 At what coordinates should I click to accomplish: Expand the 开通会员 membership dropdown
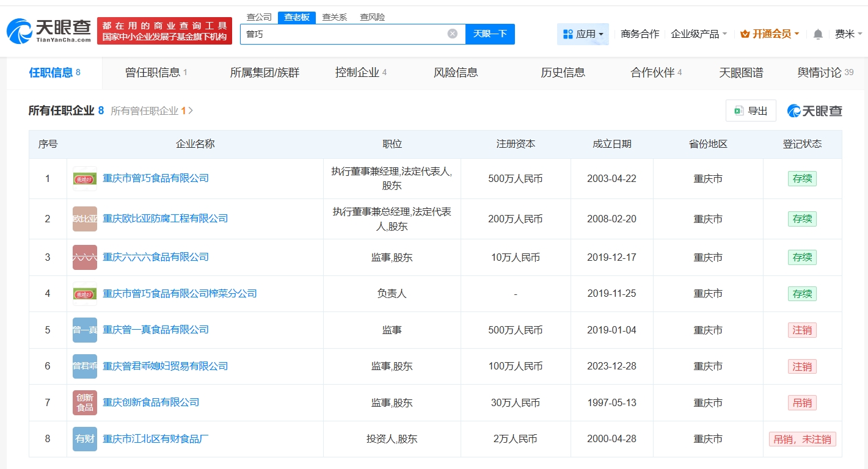770,34
